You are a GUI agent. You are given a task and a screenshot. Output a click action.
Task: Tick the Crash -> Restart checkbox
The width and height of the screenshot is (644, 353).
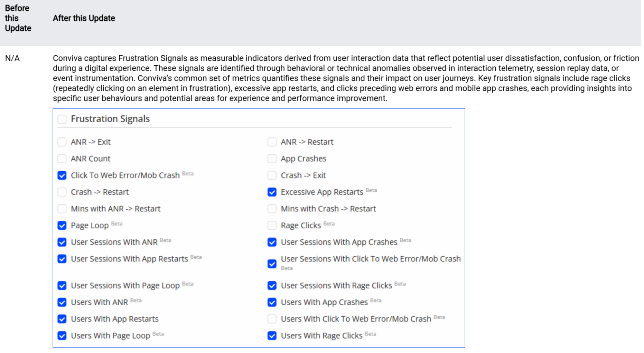tap(62, 192)
